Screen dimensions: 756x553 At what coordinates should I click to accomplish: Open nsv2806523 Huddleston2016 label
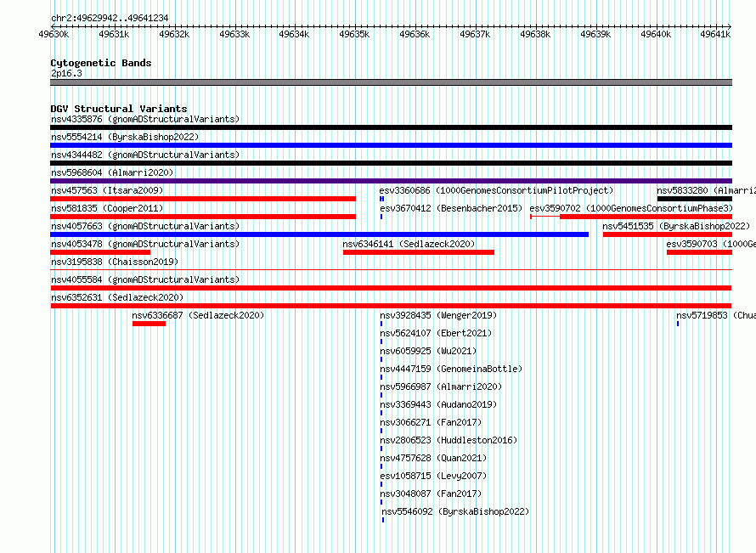449,440
